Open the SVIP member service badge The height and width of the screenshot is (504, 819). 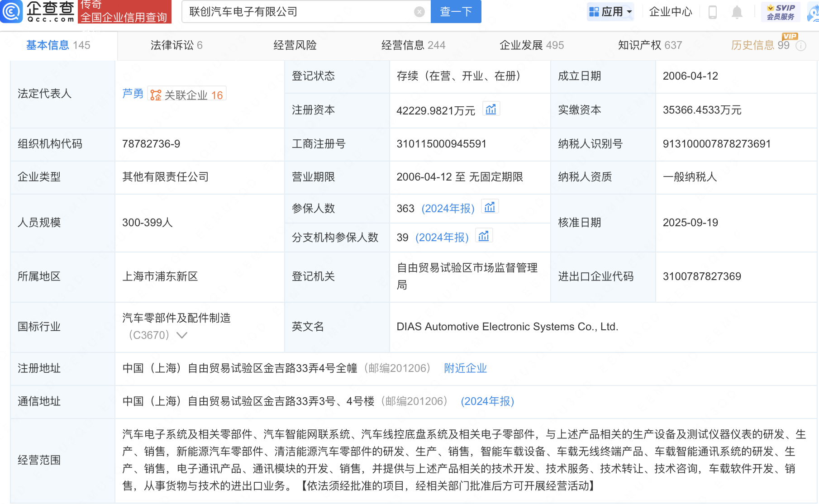tap(781, 12)
